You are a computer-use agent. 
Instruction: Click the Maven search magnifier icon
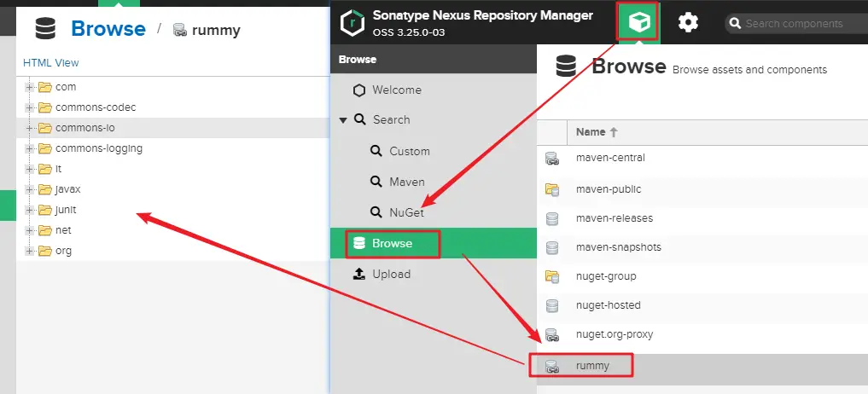(376, 182)
